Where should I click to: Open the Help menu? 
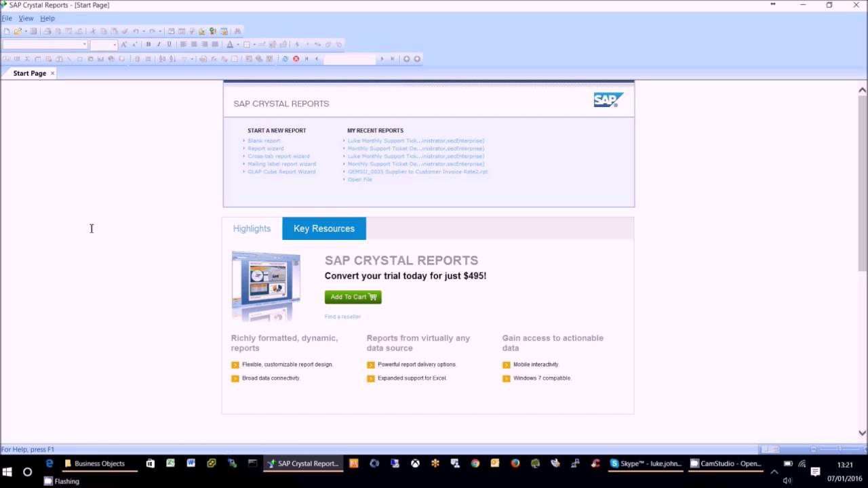[47, 18]
